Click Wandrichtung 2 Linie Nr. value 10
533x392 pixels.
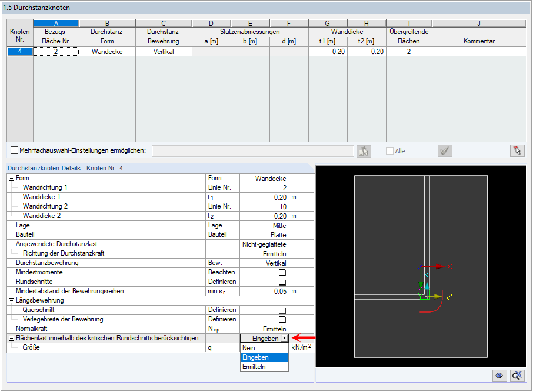[x=265, y=206]
